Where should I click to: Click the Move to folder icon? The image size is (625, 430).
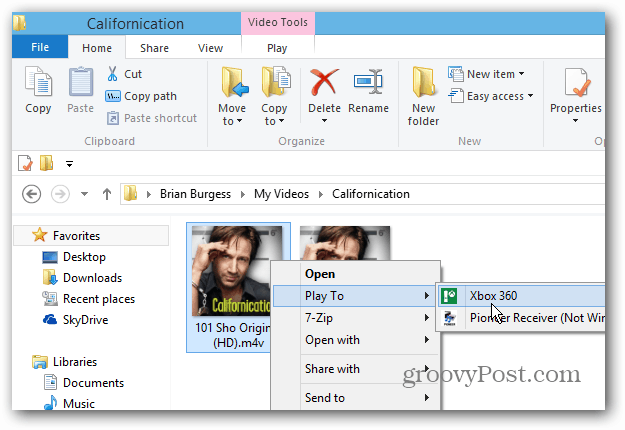coord(234,82)
